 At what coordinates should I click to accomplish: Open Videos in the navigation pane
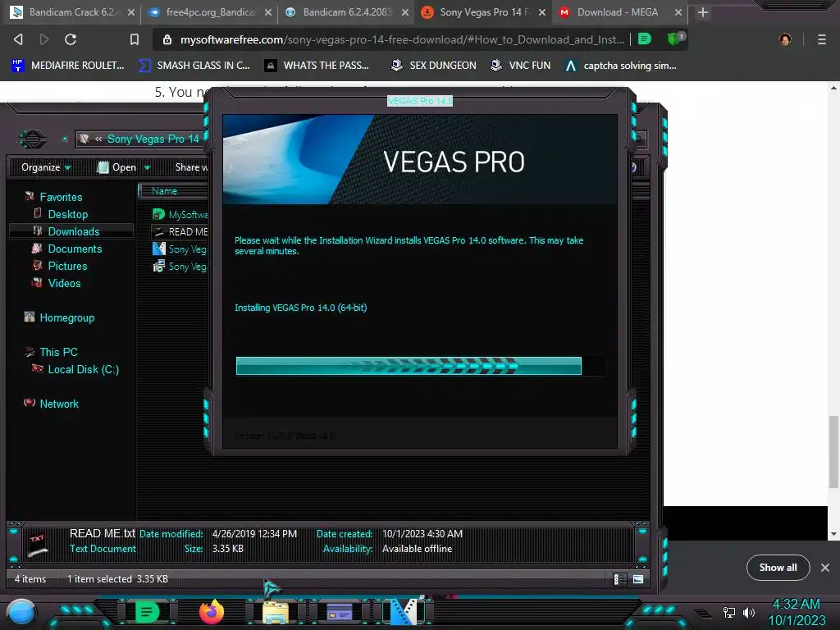point(64,283)
